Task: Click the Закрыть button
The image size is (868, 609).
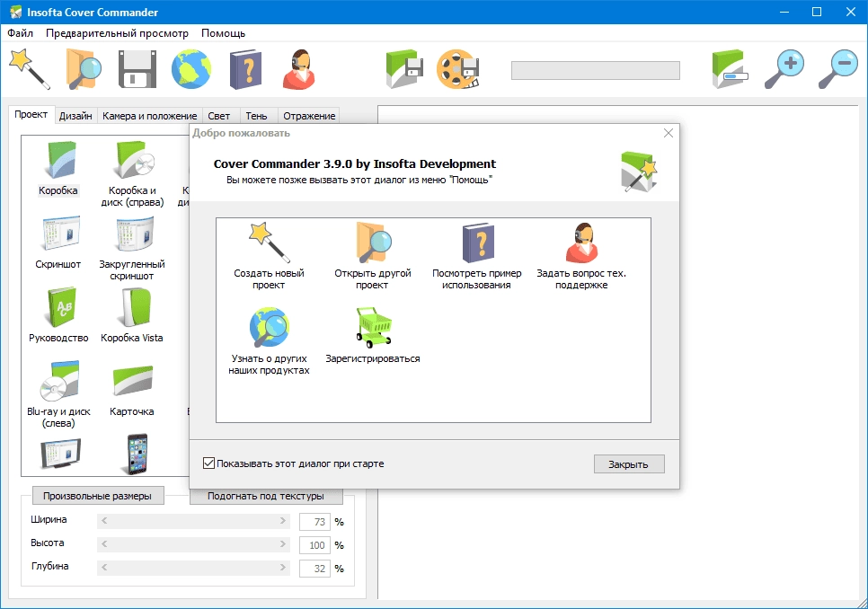Action: point(629,464)
